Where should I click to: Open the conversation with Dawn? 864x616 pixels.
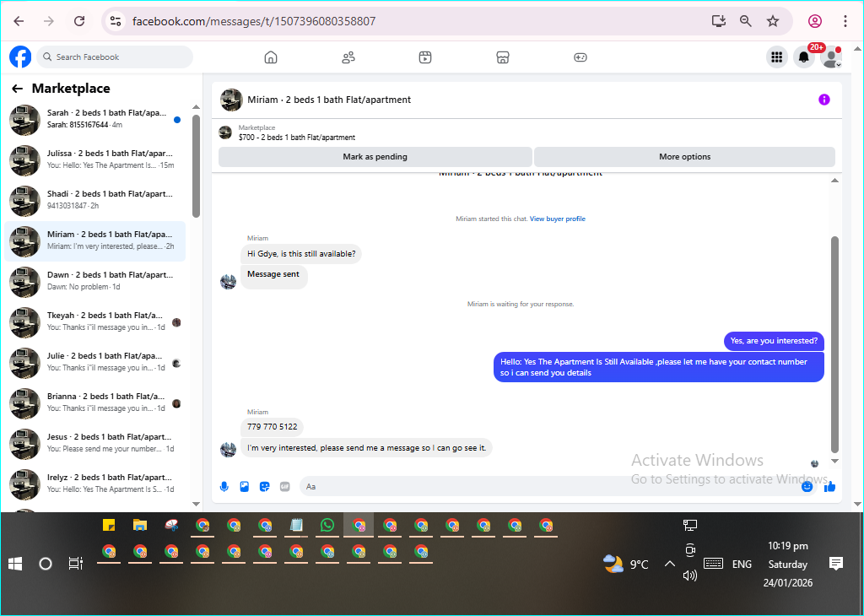click(x=94, y=282)
